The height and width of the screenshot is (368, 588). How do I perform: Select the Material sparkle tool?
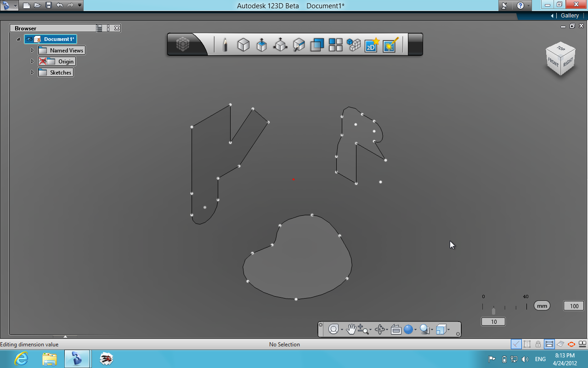pos(390,45)
